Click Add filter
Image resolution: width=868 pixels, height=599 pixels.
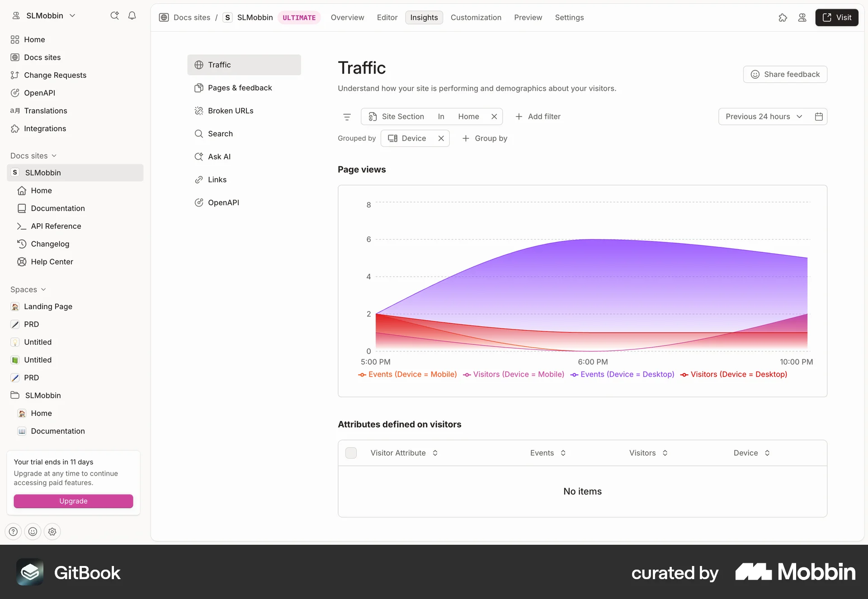coord(538,117)
